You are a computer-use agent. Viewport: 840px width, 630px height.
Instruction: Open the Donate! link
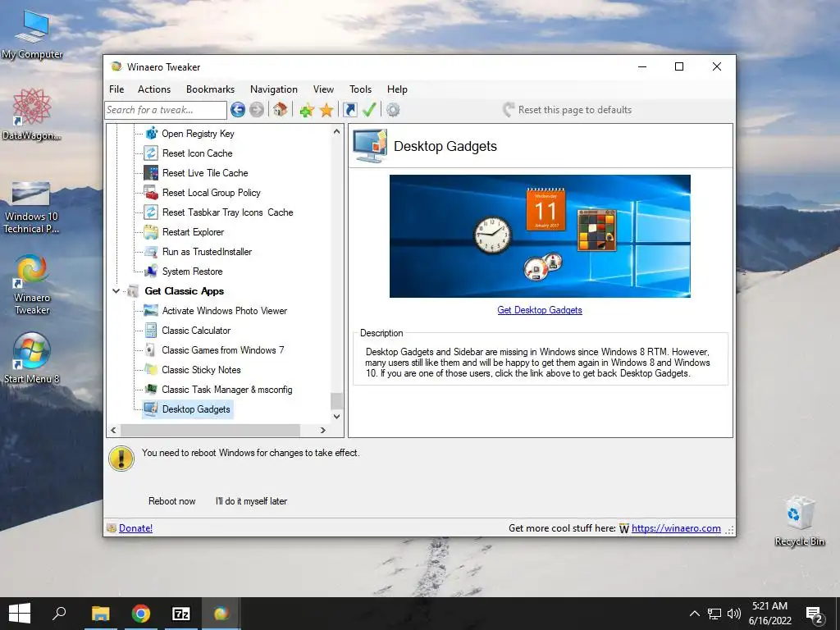(135, 528)
